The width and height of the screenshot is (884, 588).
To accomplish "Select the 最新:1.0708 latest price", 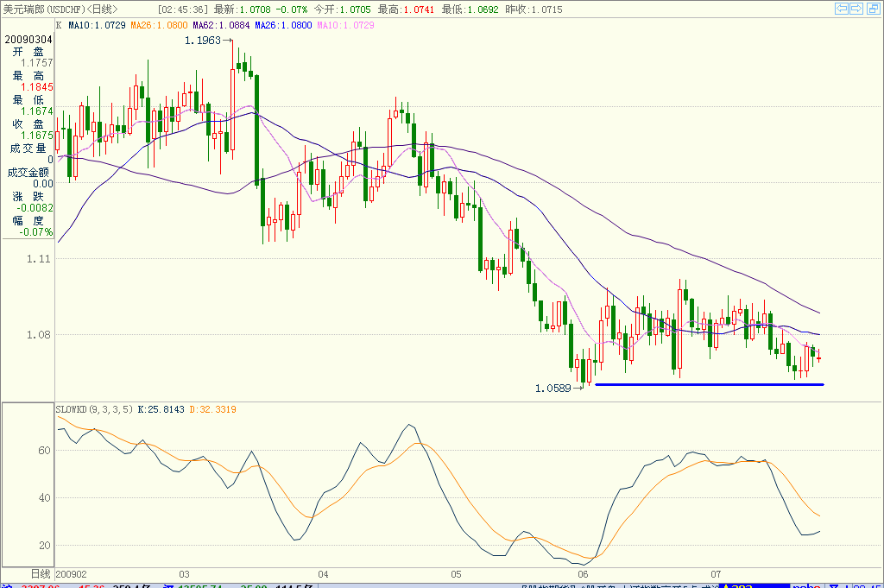I will click(x=243, y=9).
